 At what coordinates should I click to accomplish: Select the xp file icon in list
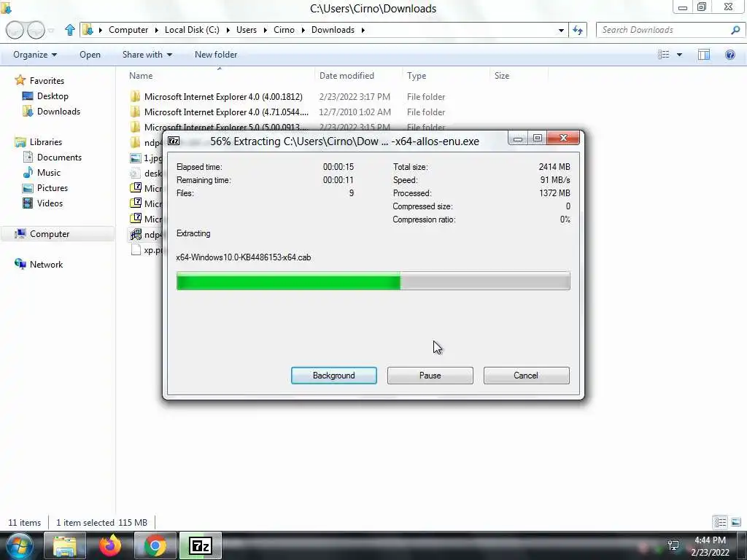click(x=136, y=249)
